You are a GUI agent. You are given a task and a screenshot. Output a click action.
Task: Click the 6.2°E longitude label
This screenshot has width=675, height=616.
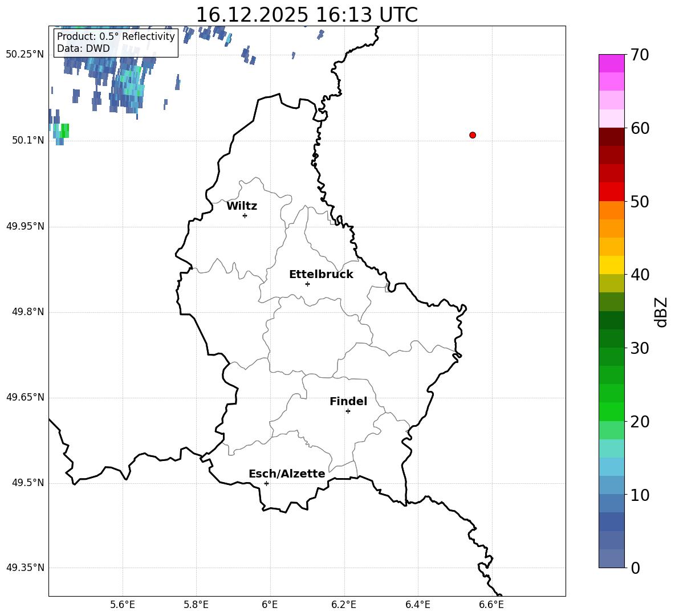coord(344,605)
